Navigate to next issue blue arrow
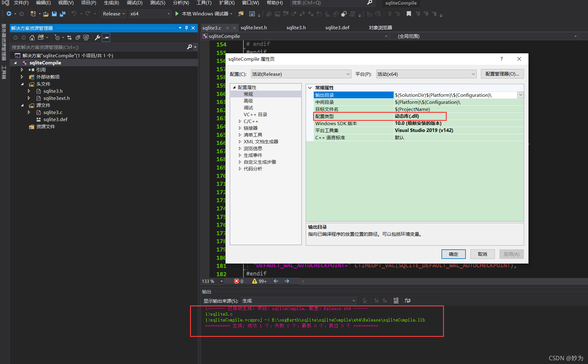This screenshot has width=588, height=364. pos(287,281)
